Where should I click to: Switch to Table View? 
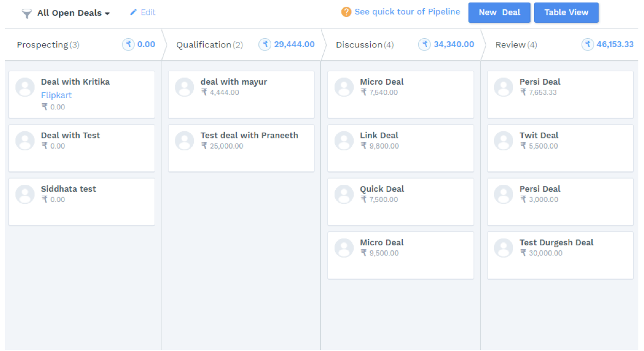coord(566,12)
